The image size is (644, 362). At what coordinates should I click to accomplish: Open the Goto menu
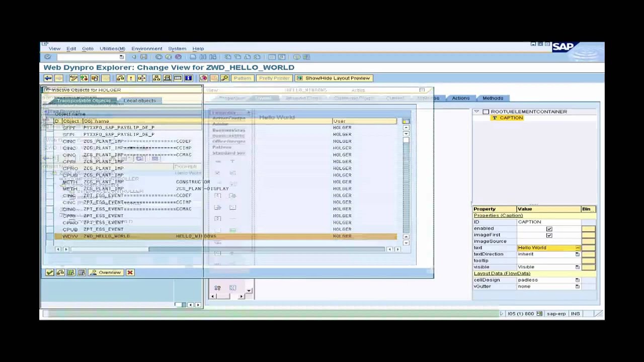[x=88, y=49]
